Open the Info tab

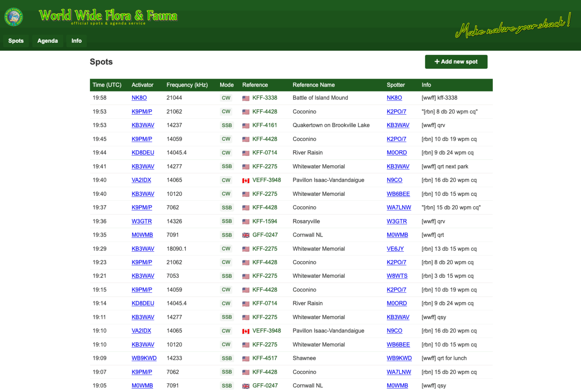point(76,40)
